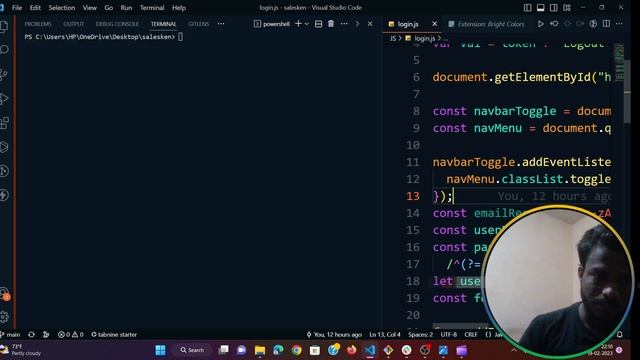Click the new terminal plus icon
Screen dimensions: 640x360
click(x=298, y=24)
